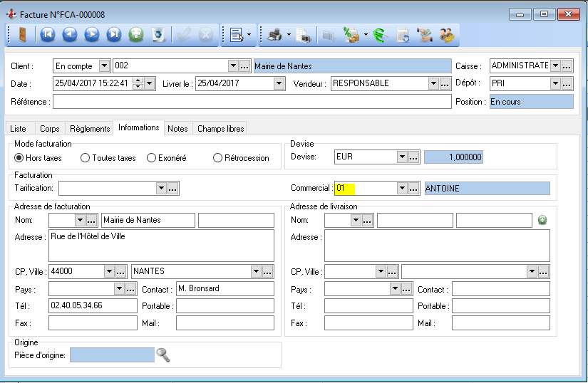The height and width of the screenshot is (383, 588).
Task: Go to the first invoice record
Action: pyautogui.click(x=48, y=34)
